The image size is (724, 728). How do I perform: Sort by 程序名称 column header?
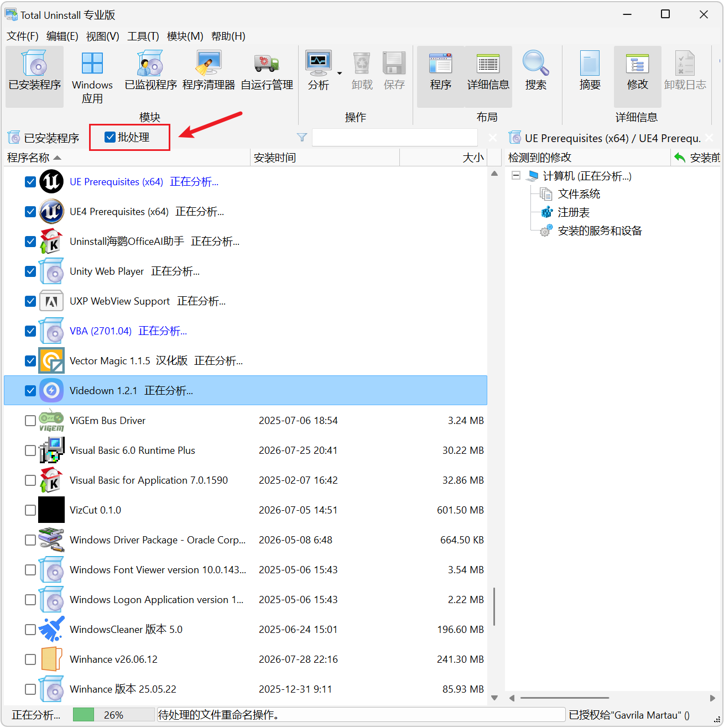127,158
